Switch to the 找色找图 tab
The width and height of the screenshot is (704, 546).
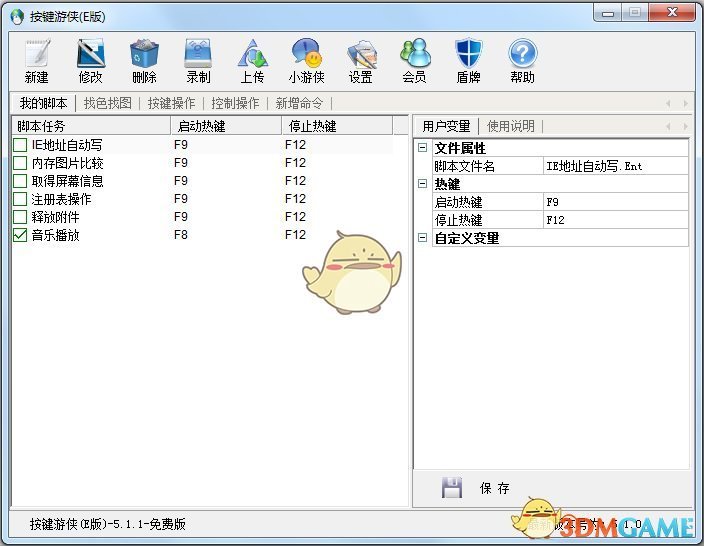tap(108, 103)
